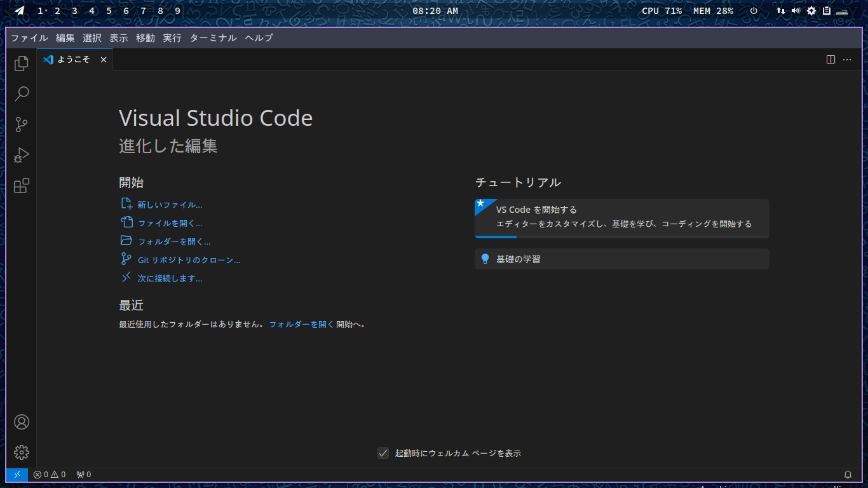This screenshot has height=488, width=868.
Task: Expand the 基礎の学習 tutorial
Action: tap(621, 259)
